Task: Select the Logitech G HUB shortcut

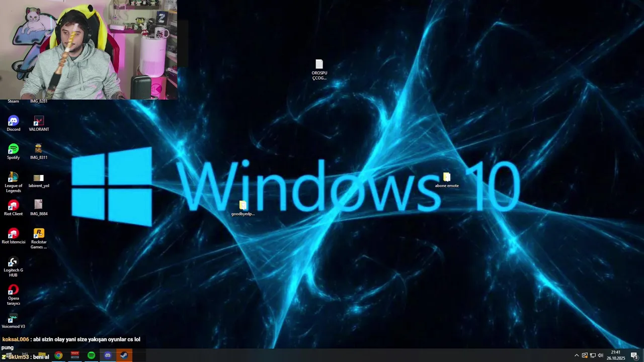Action: (x=13, y=267)
